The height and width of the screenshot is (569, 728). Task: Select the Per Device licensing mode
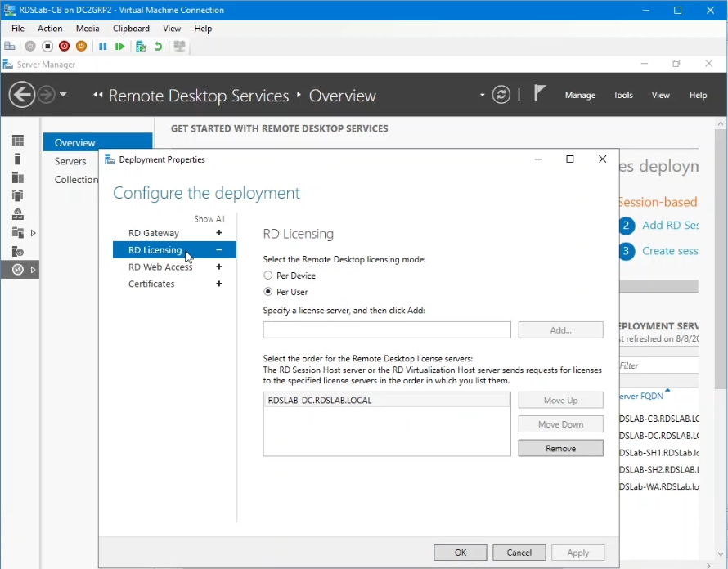[268, 276]
